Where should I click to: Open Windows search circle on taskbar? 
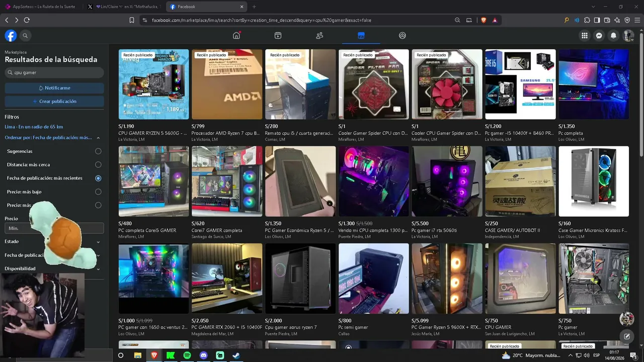click(x=121, y=355)
